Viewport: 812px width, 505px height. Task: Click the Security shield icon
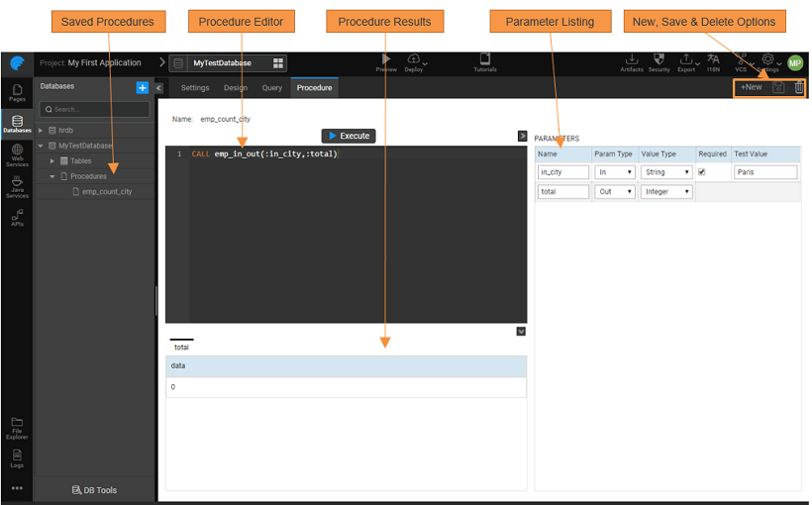click(x=659, y=61)
